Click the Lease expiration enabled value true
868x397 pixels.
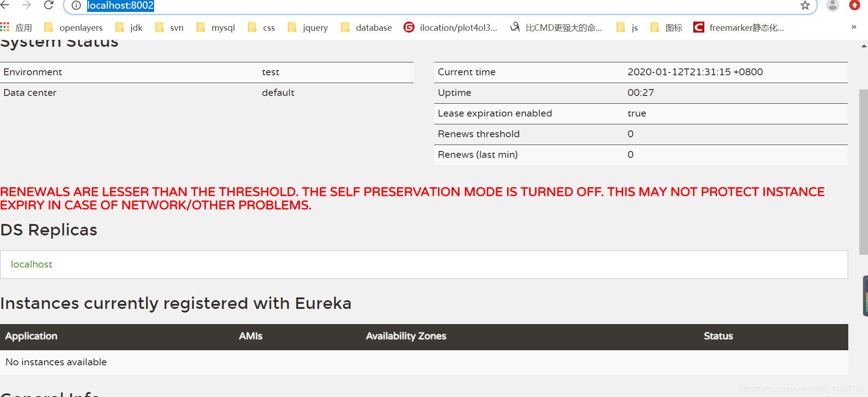click(x=637, y=113)
